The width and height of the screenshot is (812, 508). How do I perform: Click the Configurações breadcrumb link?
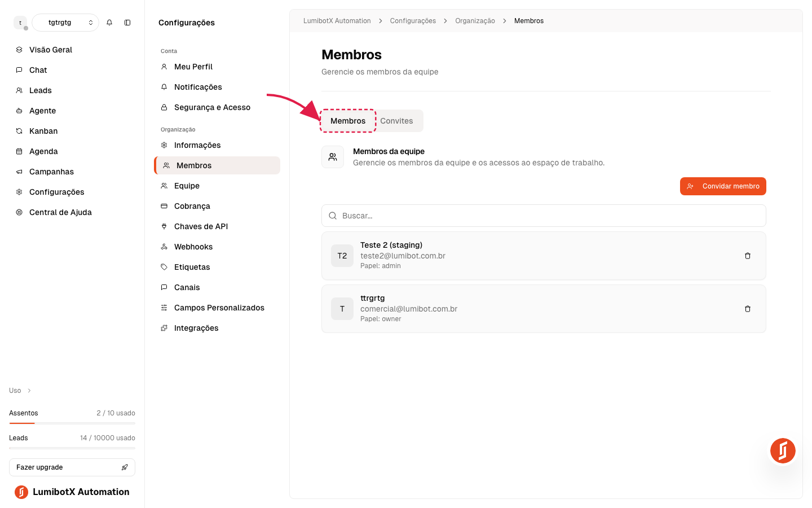coord(413,21)
